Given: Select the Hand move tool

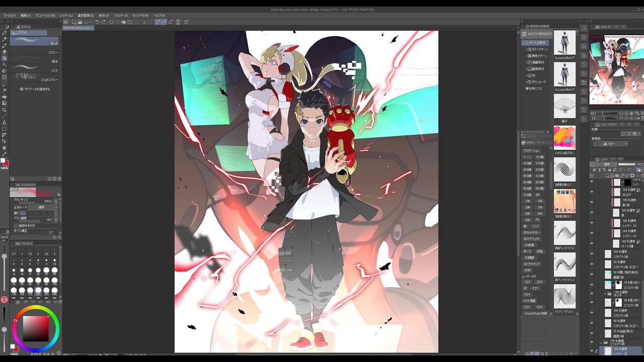Looking at the screenshot, I should [5, 148].
